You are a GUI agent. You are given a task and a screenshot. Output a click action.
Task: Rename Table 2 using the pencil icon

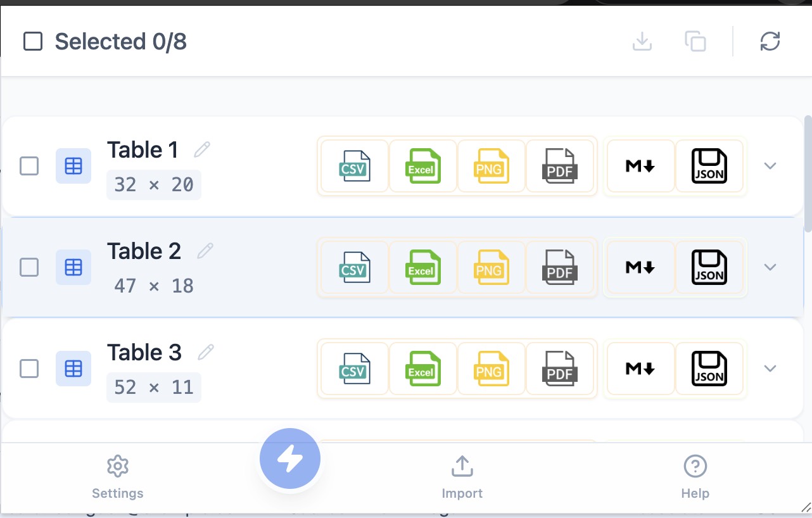[205, 251]
